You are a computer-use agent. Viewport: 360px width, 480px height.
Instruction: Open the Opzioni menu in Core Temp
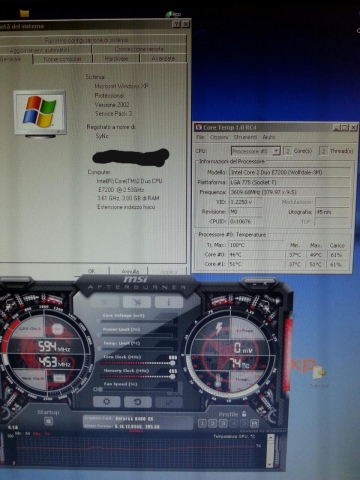[219, 137]
